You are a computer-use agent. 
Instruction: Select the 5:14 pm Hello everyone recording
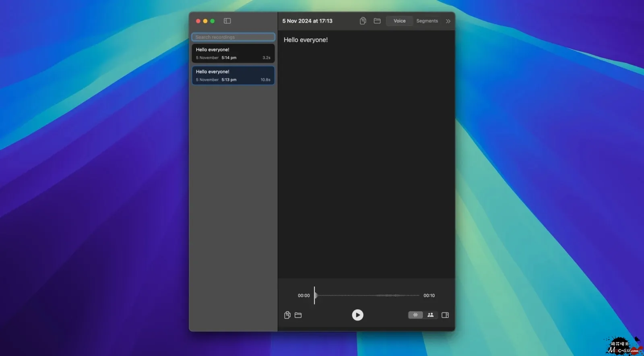[233, 54]
